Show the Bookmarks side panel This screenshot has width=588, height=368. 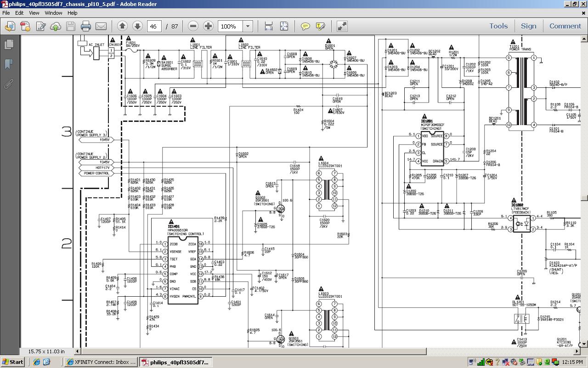tap(9, 64)
